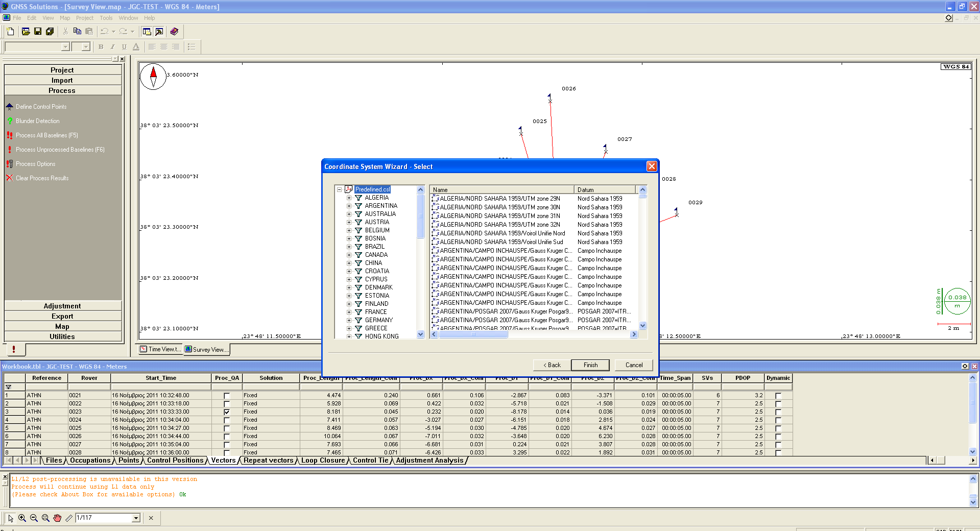Toggle Proc_QA checkbox for rover 0021
Viewport: 980px width, 531px height.
[227, 396]
